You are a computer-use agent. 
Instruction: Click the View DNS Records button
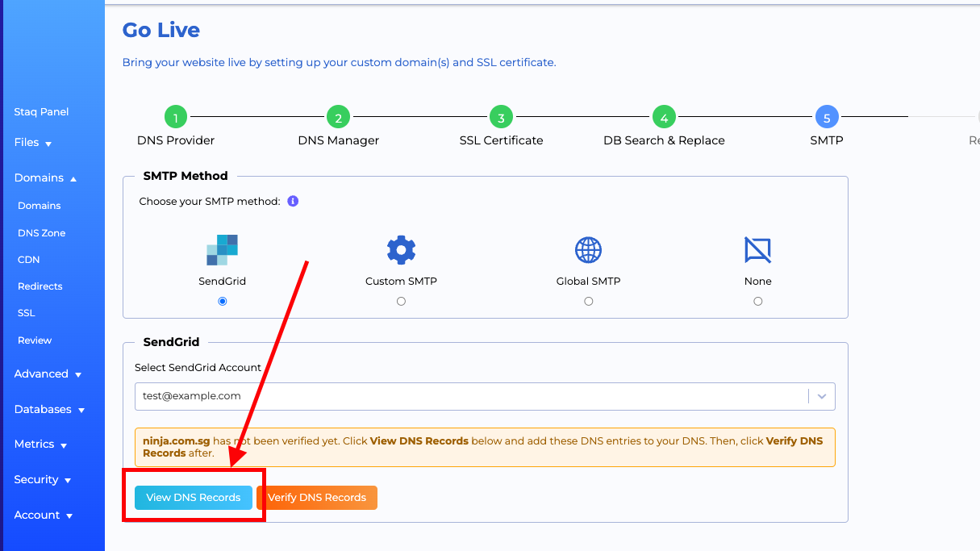point(194,498)
